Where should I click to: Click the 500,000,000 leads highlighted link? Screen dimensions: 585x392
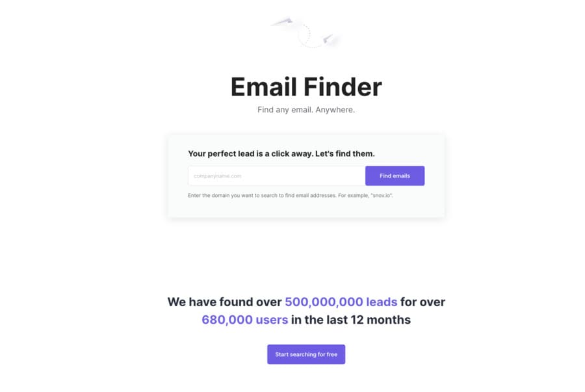click(x=341, y=302)
